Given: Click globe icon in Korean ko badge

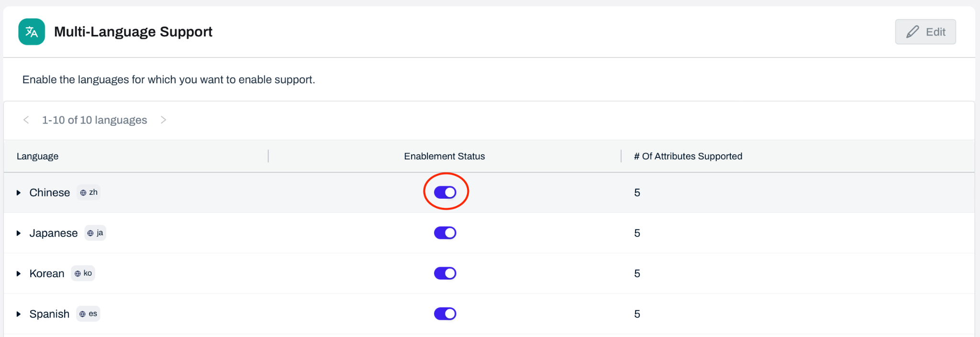Looking at the screenshot, I should pos(78,274).
